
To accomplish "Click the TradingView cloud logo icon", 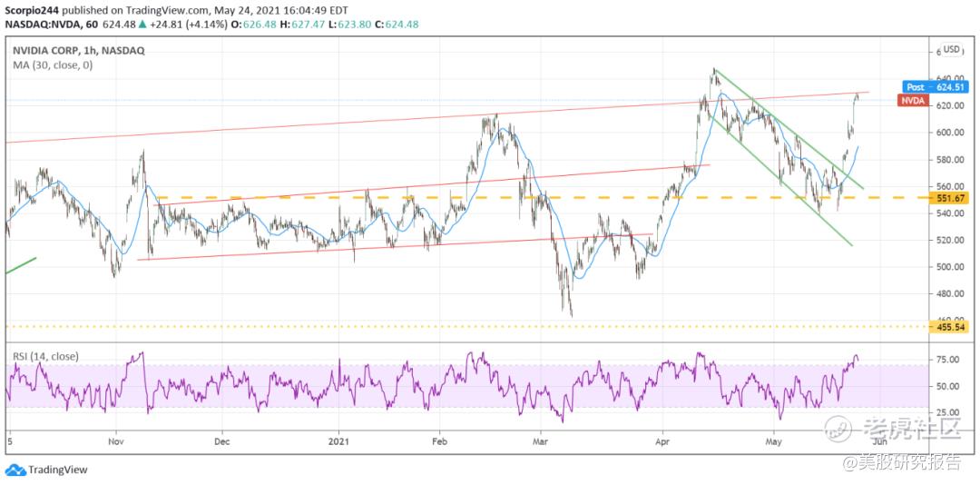I will [15, 470].
